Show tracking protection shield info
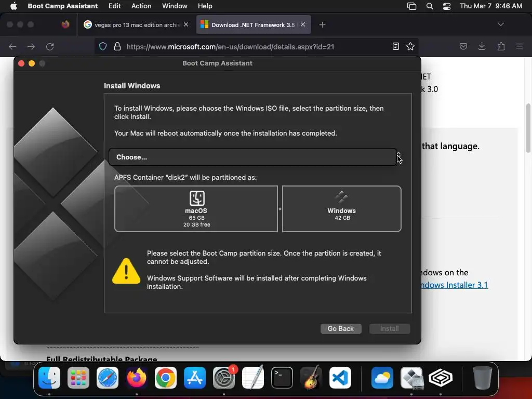Screen dimensions: 532x399 (x=103, y=46)
